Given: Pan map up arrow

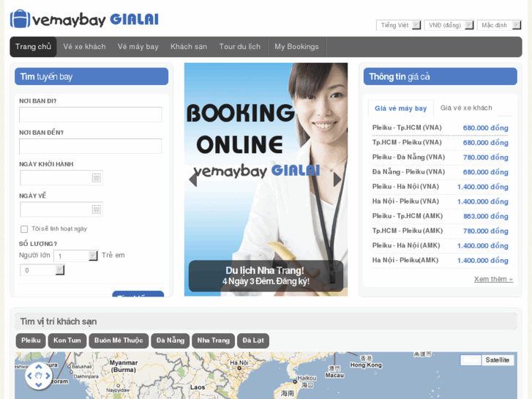Looking at the screenshot, I should pos(38,367).
